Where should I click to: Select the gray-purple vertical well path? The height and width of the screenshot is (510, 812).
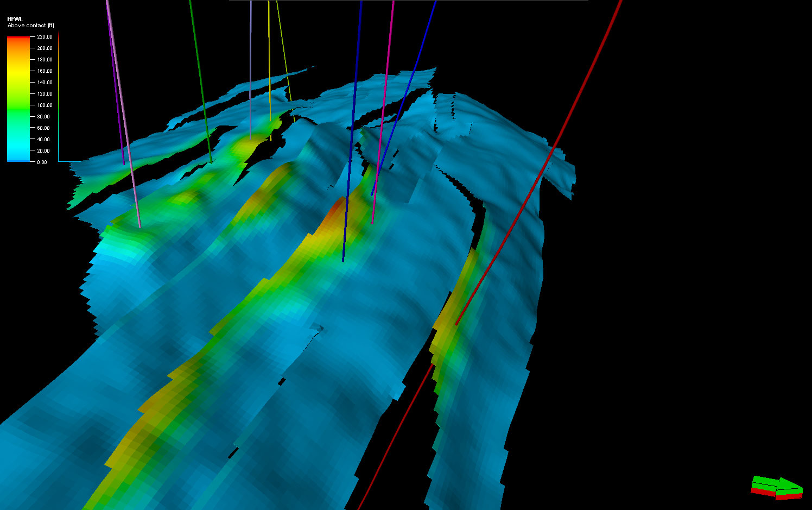tap(250, 71)
